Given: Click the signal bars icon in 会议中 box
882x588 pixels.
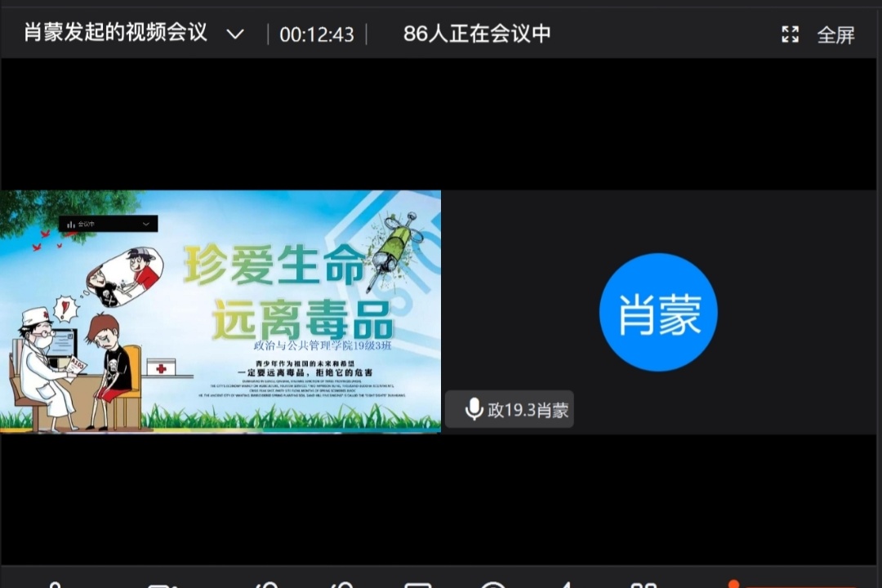Looking at the screenshot, I should 70,224.
